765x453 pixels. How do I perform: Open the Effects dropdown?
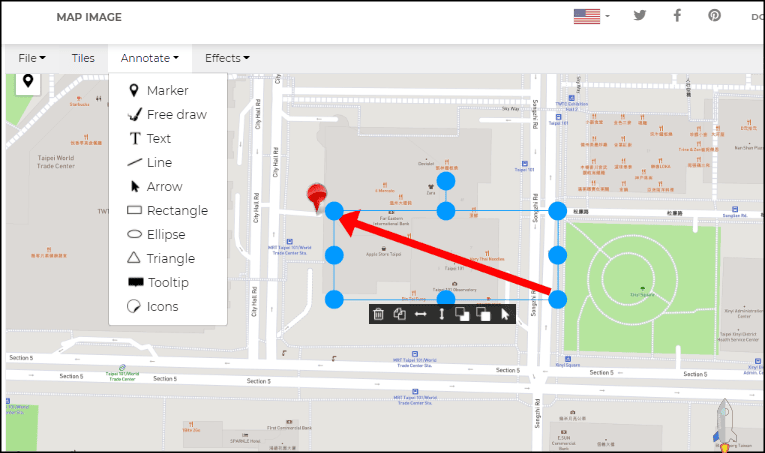point(227,58)
